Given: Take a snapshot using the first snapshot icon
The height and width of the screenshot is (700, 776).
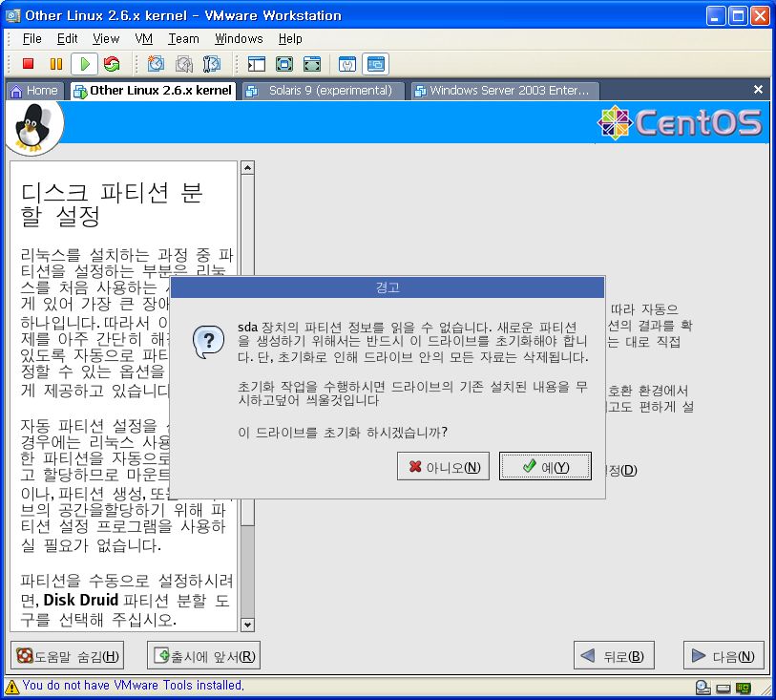Looking at the screenshot, I should (x=156, y=64).
